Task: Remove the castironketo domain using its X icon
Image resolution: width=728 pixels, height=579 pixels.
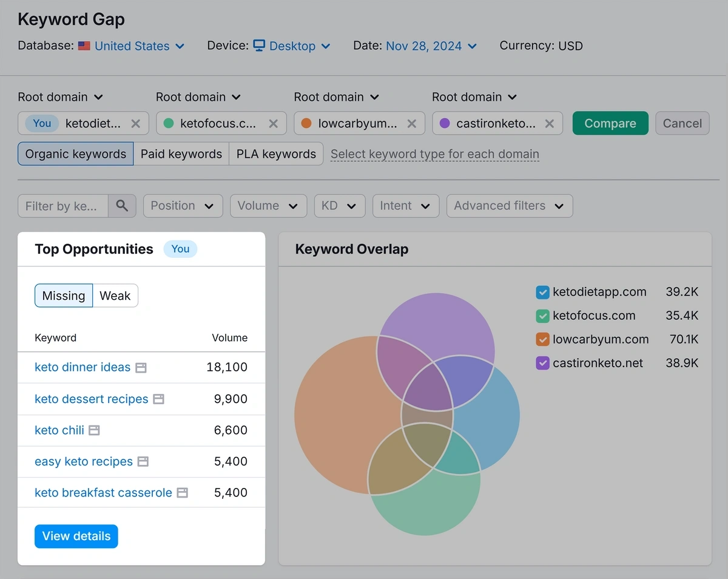Action: 549,123
